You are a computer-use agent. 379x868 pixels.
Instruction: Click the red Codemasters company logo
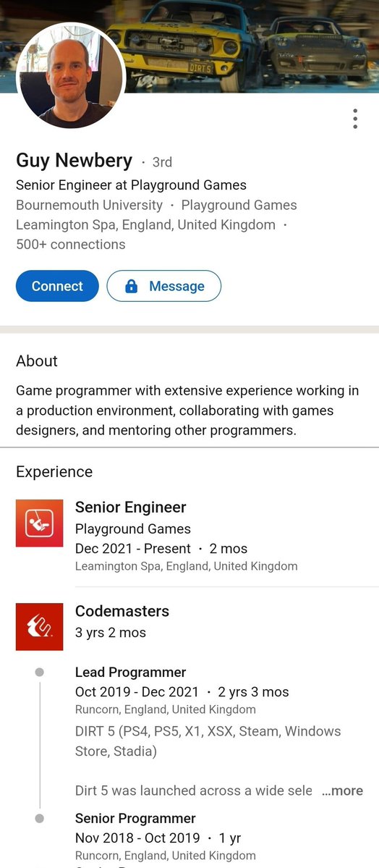39,627
